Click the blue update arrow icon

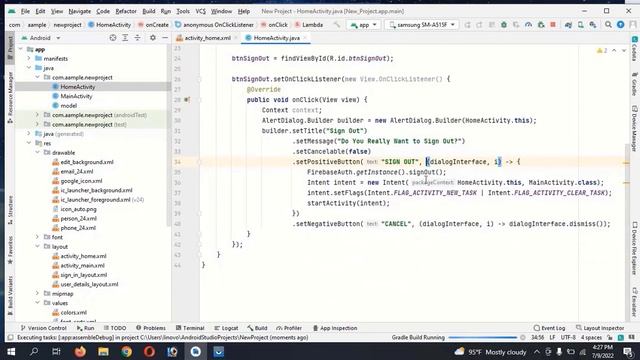pos(620,25)
